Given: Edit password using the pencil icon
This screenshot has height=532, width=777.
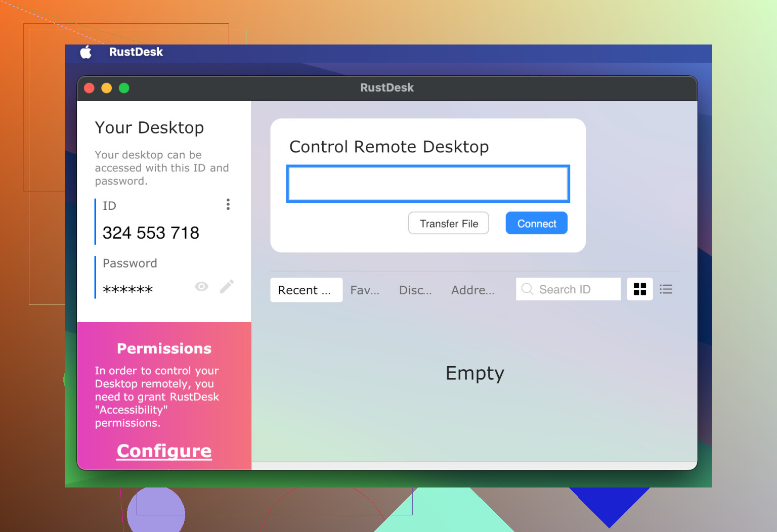Looking at the screenshot, I should (x=227, y=287).
